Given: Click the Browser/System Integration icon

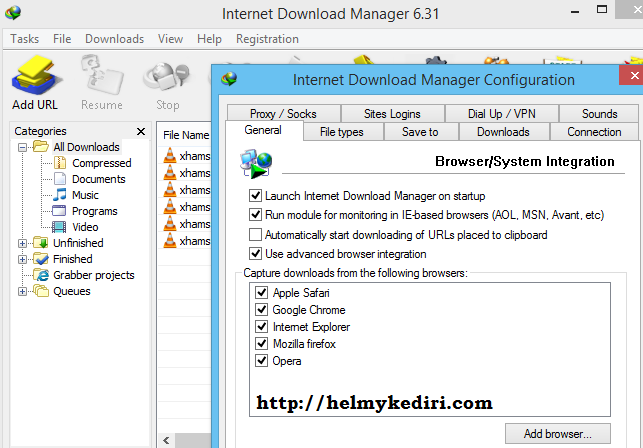Looking at the screenshot, I should (256, 164).
